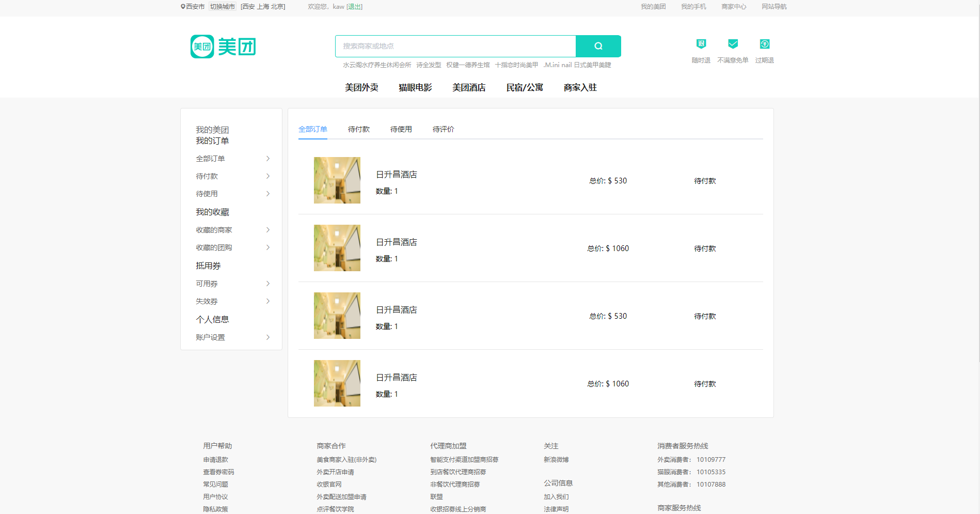Open 猫眼电影 navigation item
The image size is (980, 514).
[x=415, y=87]
